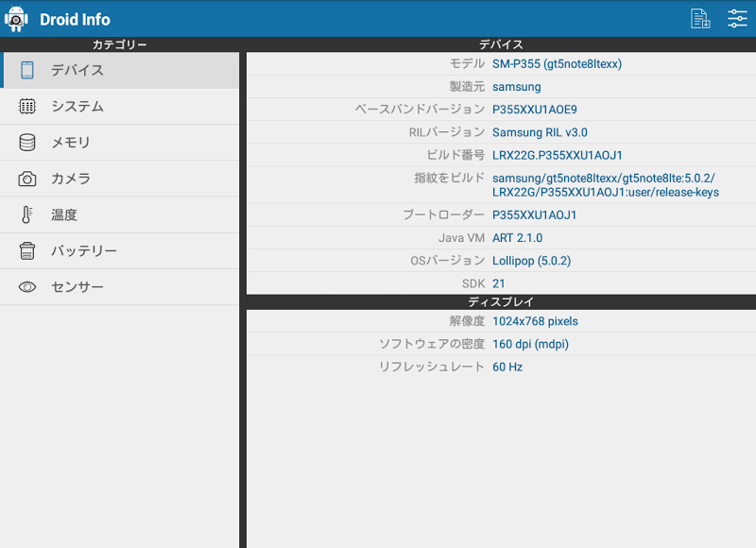The image size is (756, 548).
Task: Open the export report icon
Action: click(700, 19)
